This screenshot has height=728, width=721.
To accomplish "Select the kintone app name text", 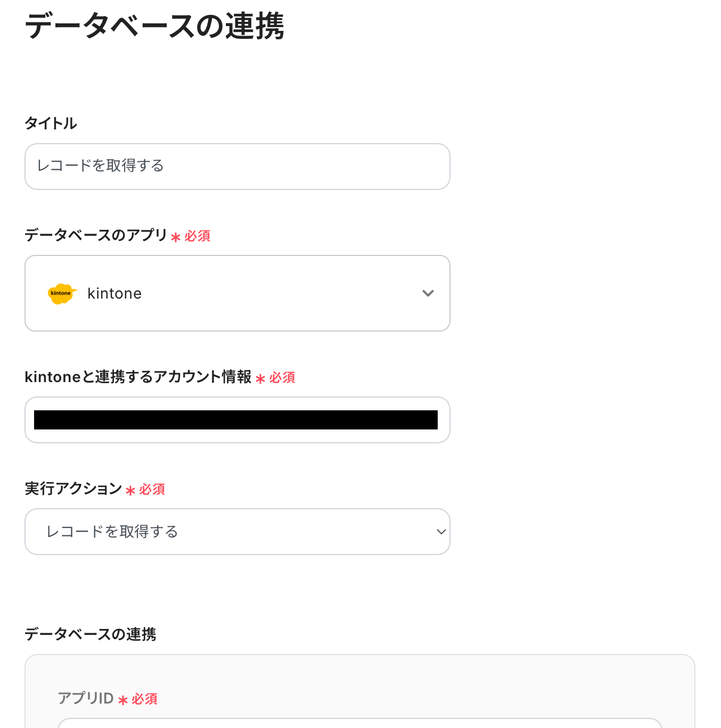I will (x=114, y=294).
